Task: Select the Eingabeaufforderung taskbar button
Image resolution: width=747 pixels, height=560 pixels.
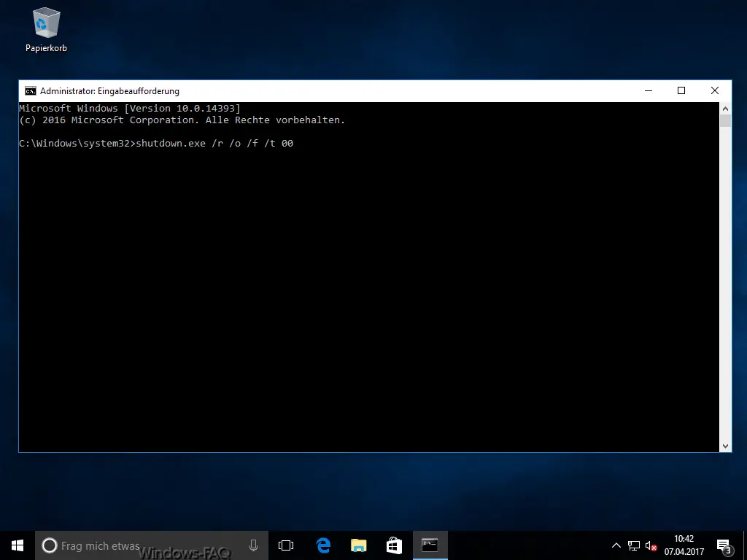Action: 430,545
